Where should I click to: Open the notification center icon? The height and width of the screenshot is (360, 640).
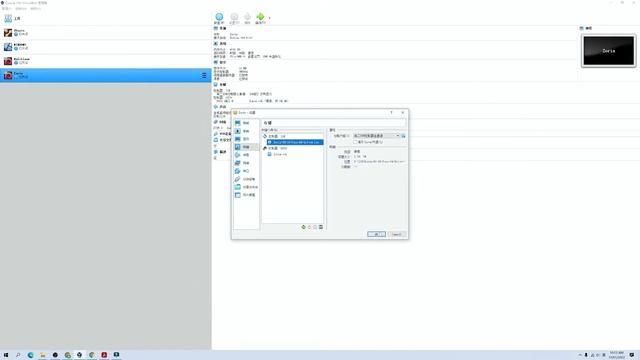pyautogui.click(x=632, y=355)
